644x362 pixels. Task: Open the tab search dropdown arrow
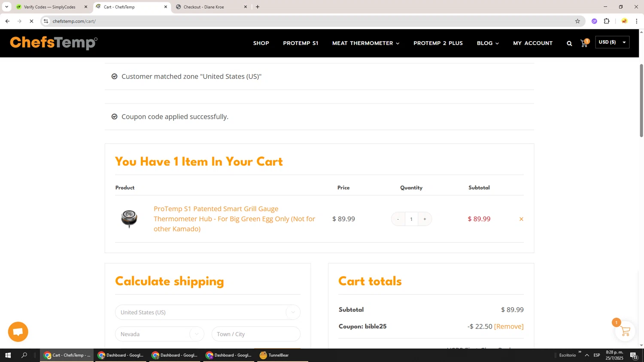pos(6,7)
